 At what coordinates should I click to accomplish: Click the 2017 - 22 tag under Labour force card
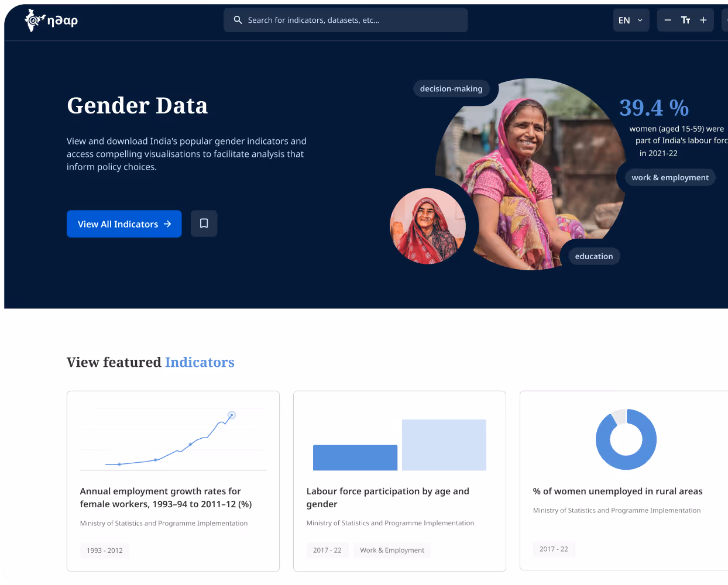click(x=327, y=550)
